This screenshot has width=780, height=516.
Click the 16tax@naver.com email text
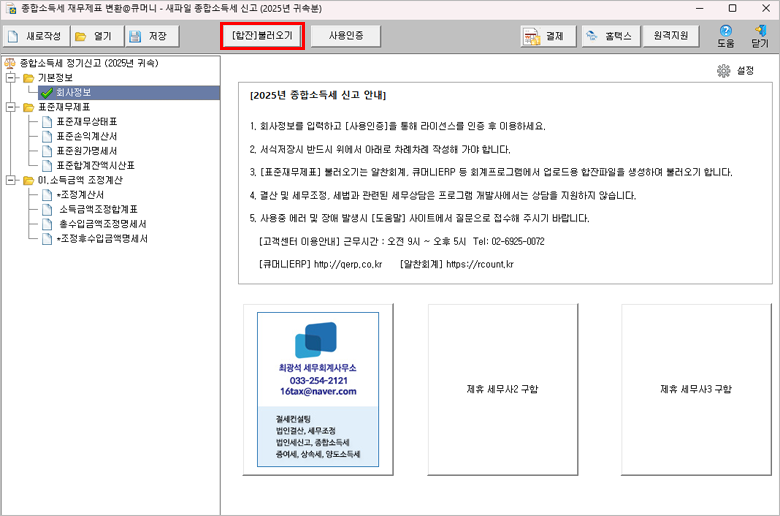point(318,392)
